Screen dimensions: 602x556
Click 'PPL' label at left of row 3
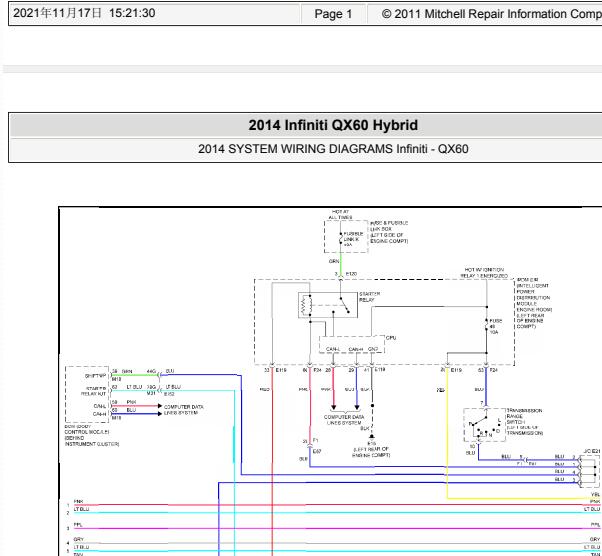point(78,525)
